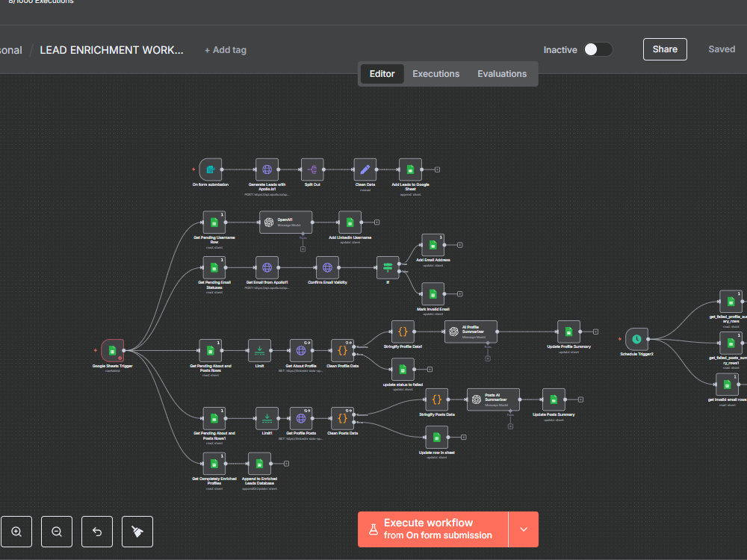Add a tag to the workflow

pyautogui.click(x=226, y=50)
